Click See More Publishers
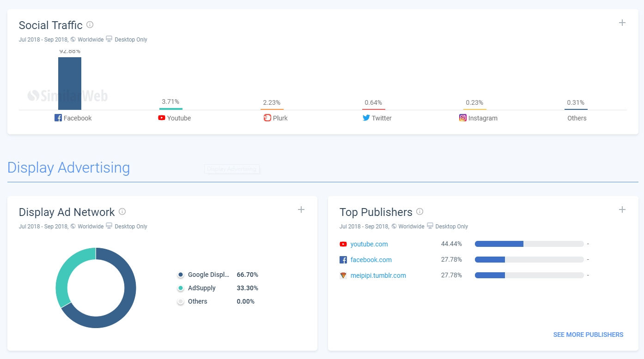 tap(588, 335)
